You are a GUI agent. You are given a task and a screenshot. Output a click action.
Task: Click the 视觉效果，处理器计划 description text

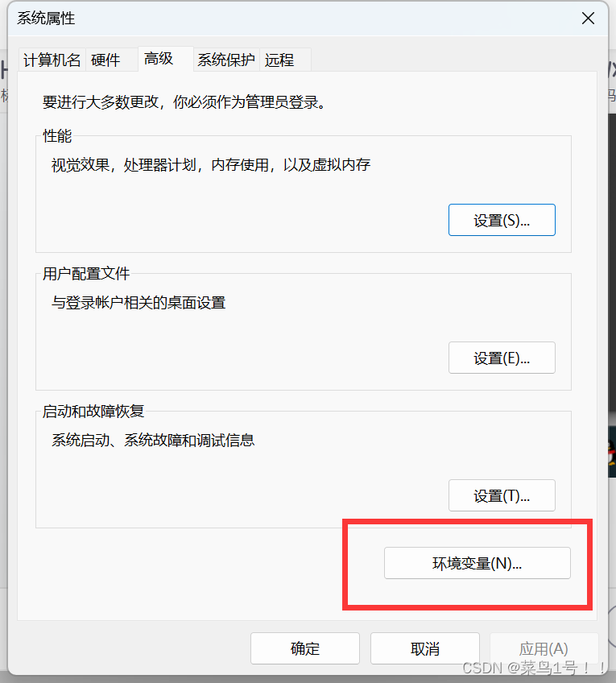[x=211, y=164]
